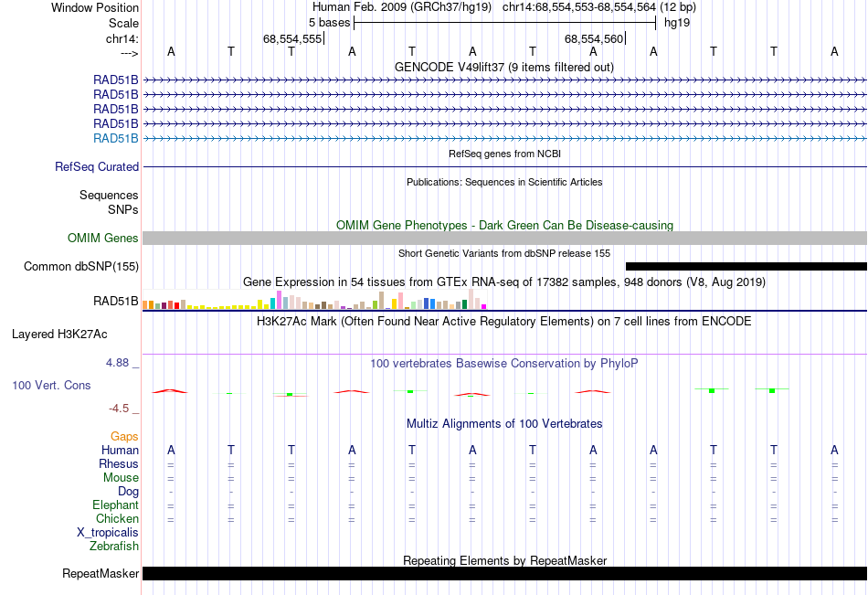Select the Chicken species row label
This screenshot has width=868, height=595.
coord(117,518)
